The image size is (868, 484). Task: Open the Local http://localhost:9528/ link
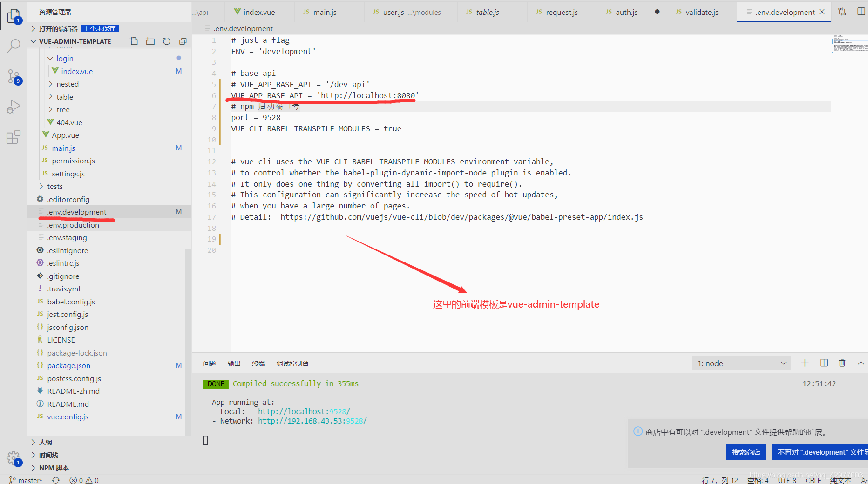[x=304, y=411]
